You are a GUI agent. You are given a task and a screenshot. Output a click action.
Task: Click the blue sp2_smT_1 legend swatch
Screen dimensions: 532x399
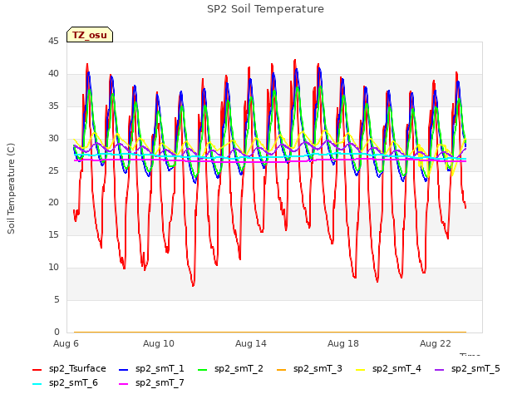point(124,369)
